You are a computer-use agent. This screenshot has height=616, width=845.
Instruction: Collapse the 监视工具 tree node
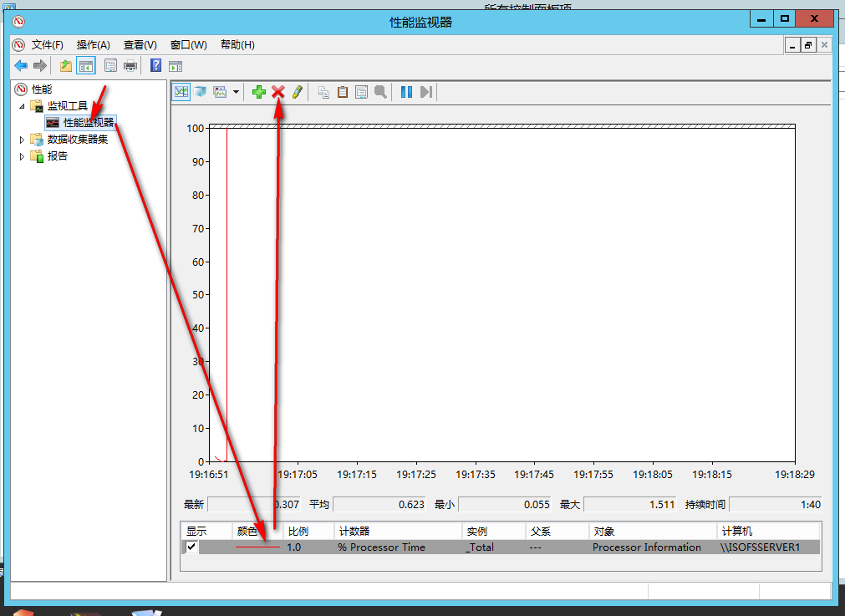click(x=23, y=106)
